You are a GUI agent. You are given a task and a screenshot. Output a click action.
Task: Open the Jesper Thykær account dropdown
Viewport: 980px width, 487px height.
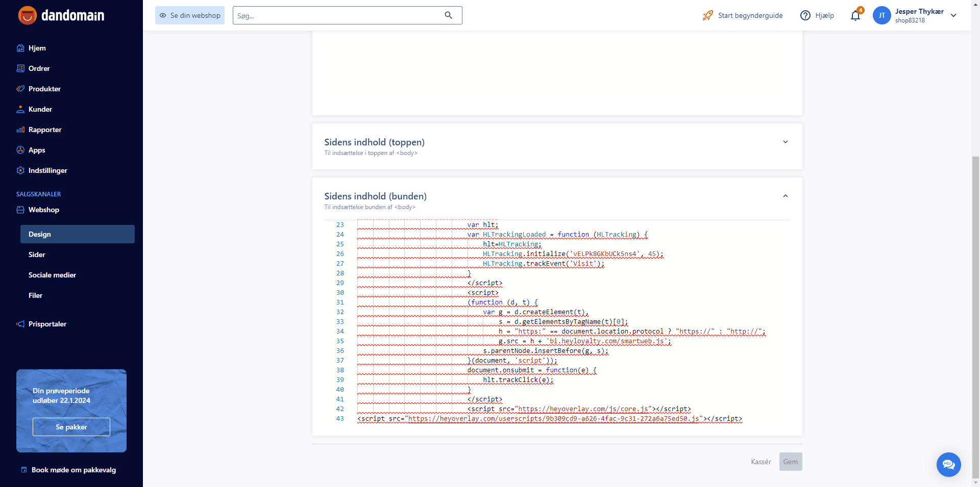click(x=953, y=15)
